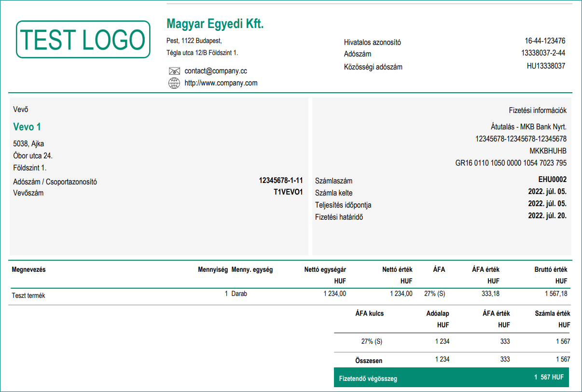Select SWIFT code MKKBHUHB
This screenshot has height=392, width=582.
548,151
